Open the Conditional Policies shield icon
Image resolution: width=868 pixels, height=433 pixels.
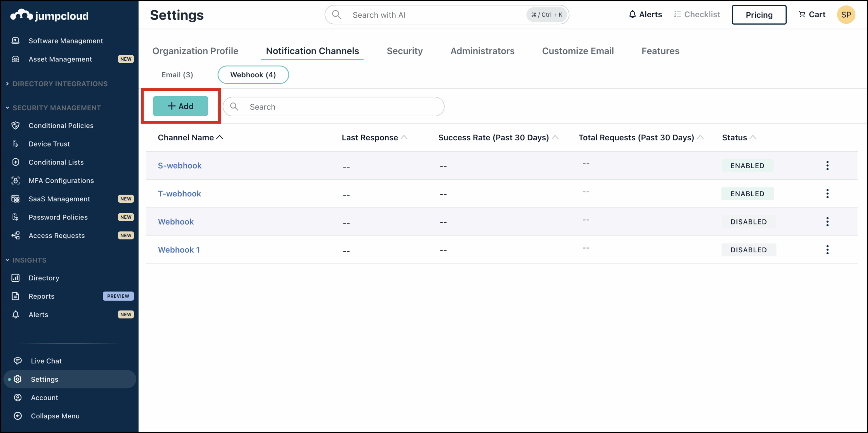pos(16,125)
